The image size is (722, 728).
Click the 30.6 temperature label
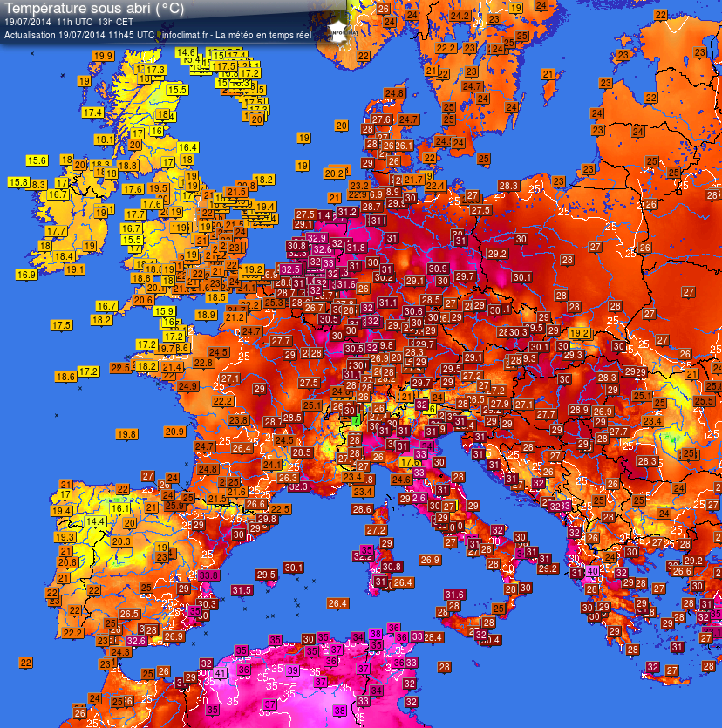pyautogui.click(x=413, y=311)
